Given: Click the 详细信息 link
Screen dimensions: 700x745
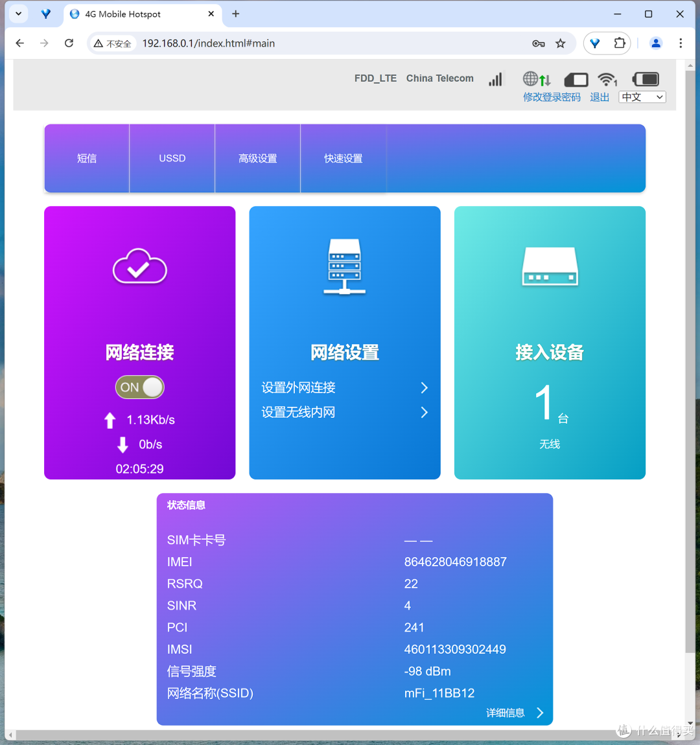Looking at the screenshot, I should [505, 713].
